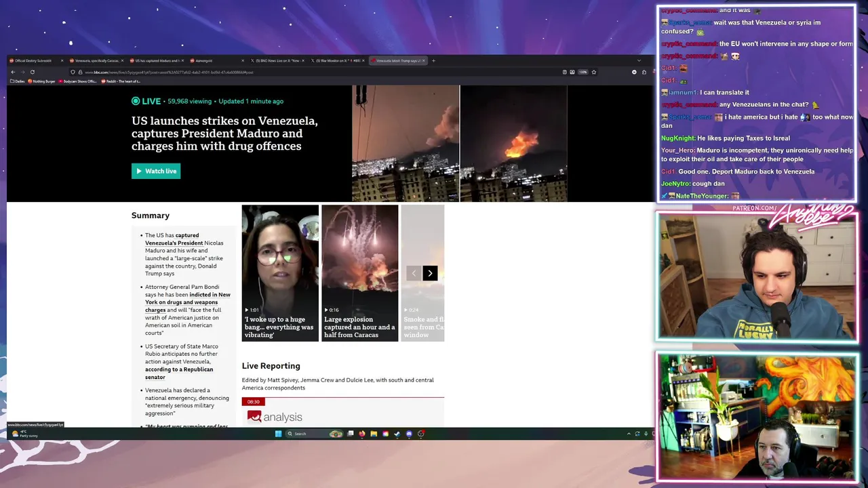Click chat message 'I can translate it'
Viewport: 868px width, 488px height.
pyautogui.click(x=724, y=92)
